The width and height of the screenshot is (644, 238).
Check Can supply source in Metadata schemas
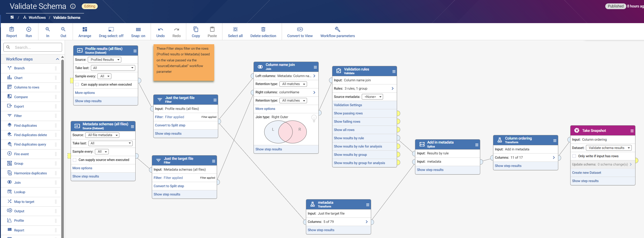click(x=74, y=160)
